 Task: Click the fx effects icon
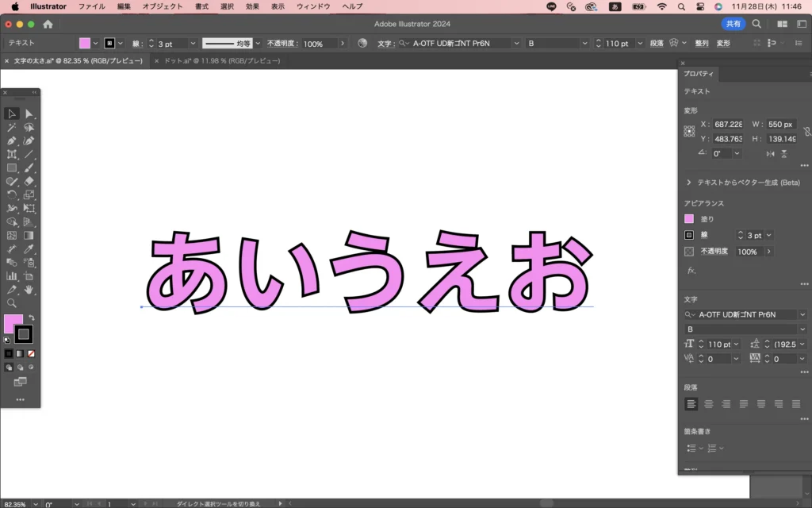[x=691, y=271]
